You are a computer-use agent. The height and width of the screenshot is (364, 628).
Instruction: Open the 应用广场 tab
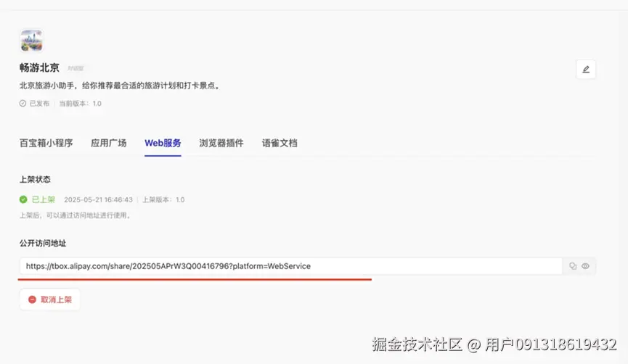108,143
